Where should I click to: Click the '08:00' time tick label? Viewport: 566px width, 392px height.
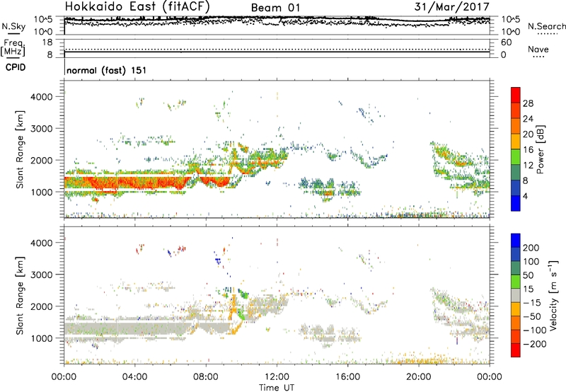(x=206, y=377)
